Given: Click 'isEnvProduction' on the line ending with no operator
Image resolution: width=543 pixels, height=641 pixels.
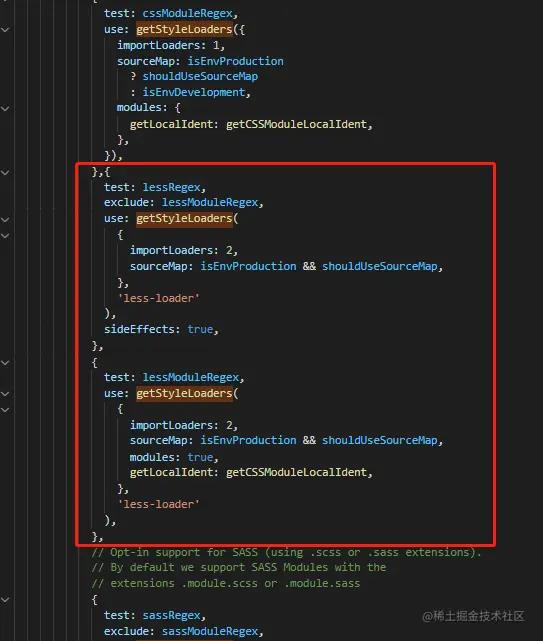Looking at the screenshot, I should 235,61.
